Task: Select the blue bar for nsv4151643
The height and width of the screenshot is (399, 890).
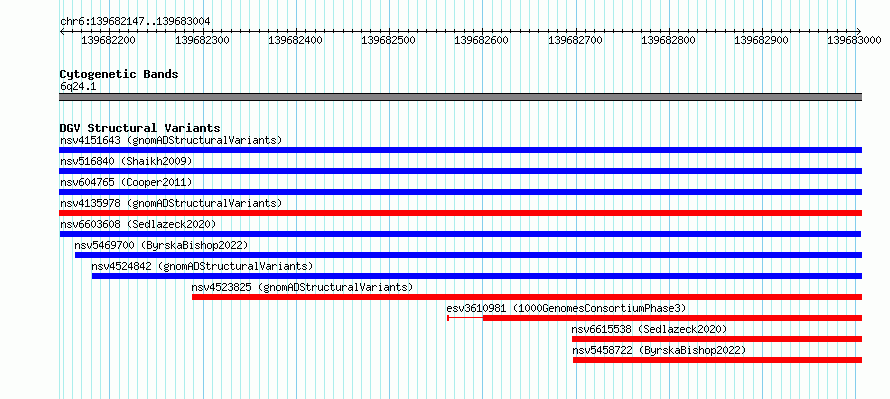Action: (x=460, y=150)
